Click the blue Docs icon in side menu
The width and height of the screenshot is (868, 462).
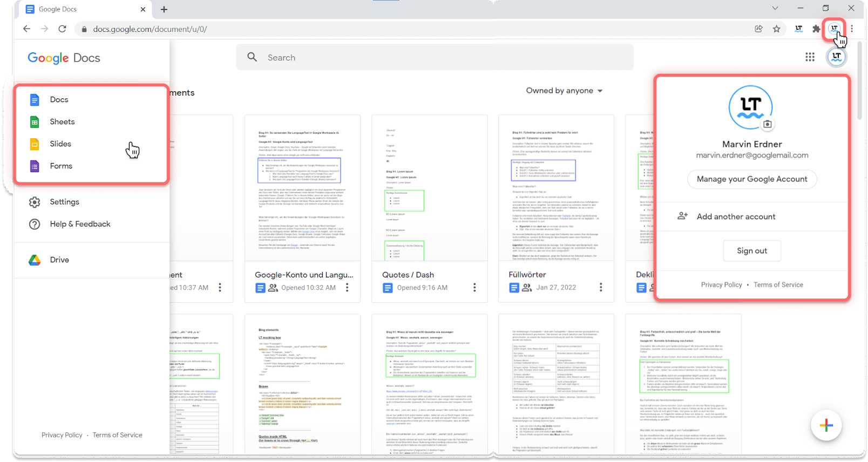35,100
